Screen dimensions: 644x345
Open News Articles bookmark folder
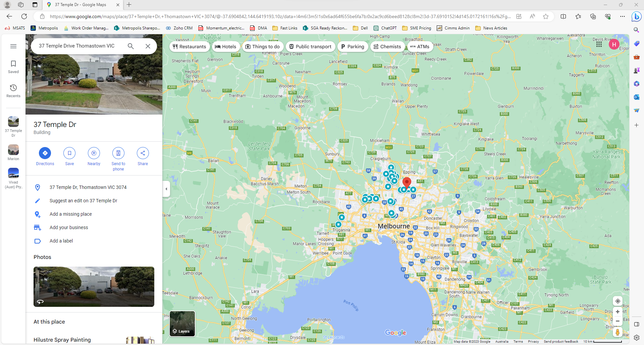point(491,28)
